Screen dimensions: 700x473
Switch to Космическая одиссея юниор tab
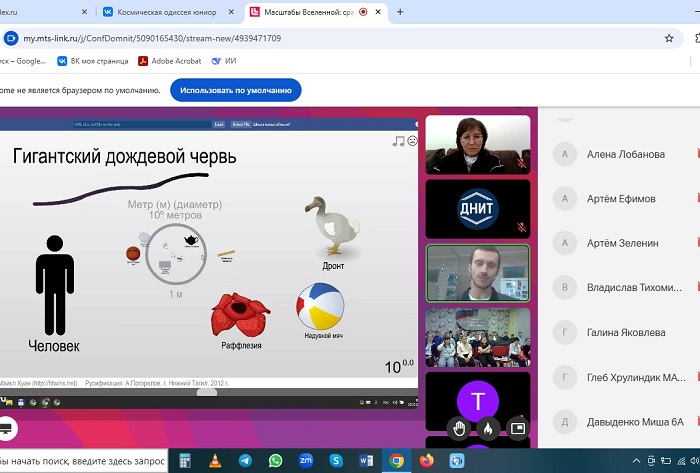[170, 12]
